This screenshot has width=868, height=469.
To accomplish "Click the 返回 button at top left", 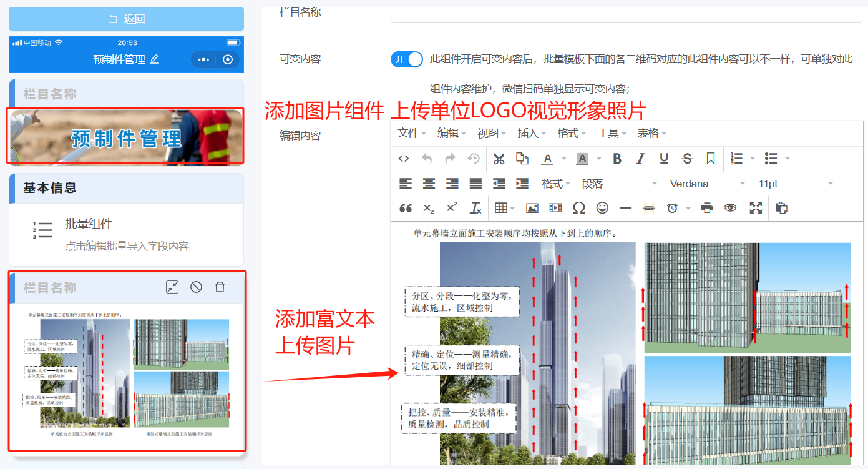I will 125,19.
